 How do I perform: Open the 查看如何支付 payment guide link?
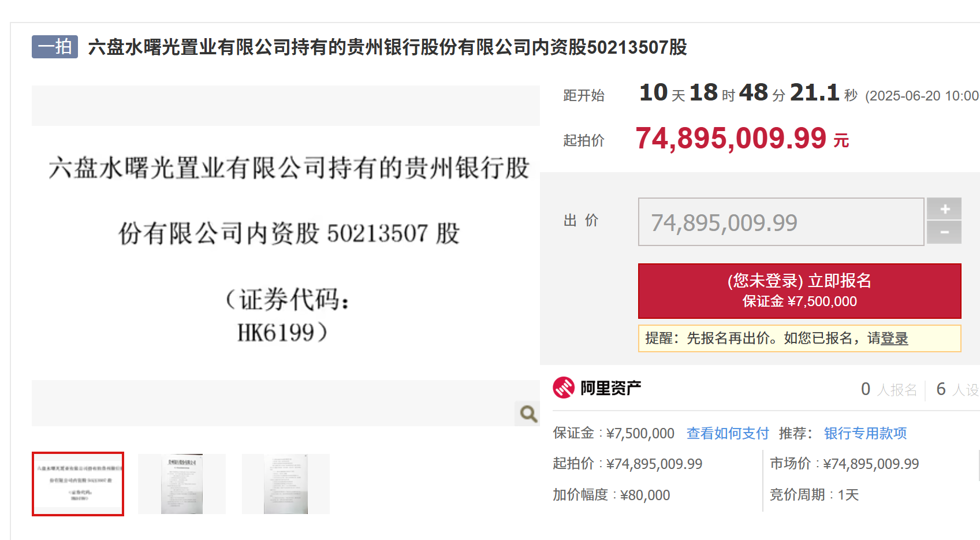point(727,433)
